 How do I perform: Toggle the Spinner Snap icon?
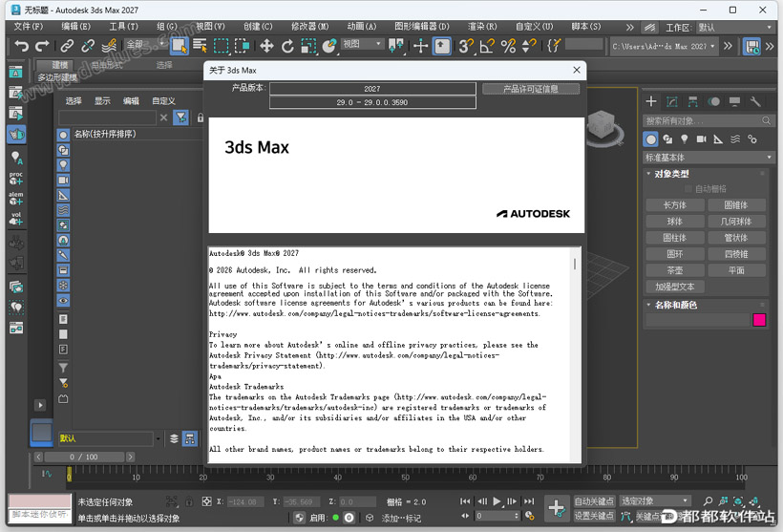pyautogui.click(x=529, y=46)
